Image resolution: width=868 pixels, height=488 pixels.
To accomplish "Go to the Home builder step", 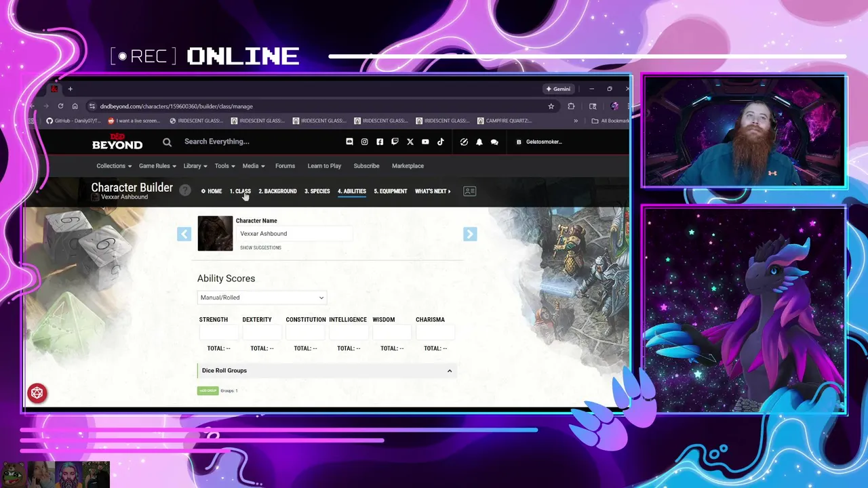I will pyautogui.click(x=212, y=191).
